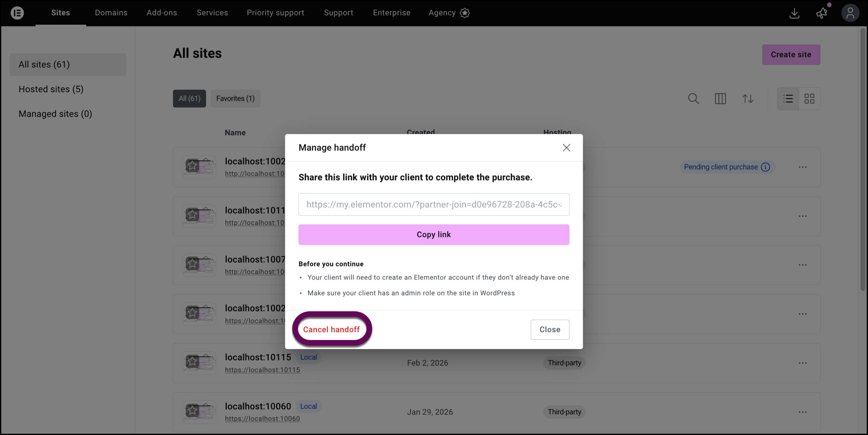The image size is (868, 435).
Task: Click the handoff link input field
Action: click(x=434, y=204)
